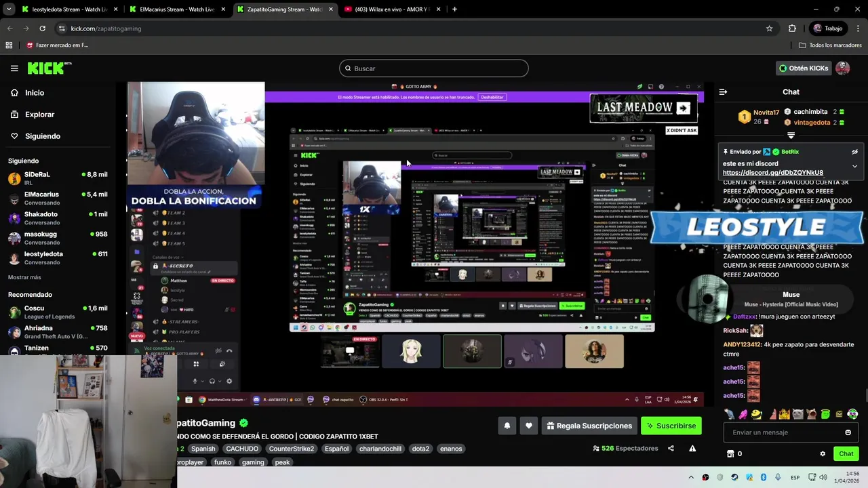Open the Kick hamburger menu
Viewport: 868px width, 488px height.
click(14, 68)
